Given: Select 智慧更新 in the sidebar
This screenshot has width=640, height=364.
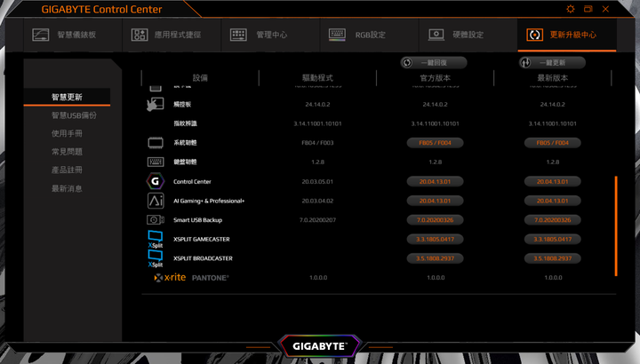Looking at the screenshot, I should (x=67, y=97).
